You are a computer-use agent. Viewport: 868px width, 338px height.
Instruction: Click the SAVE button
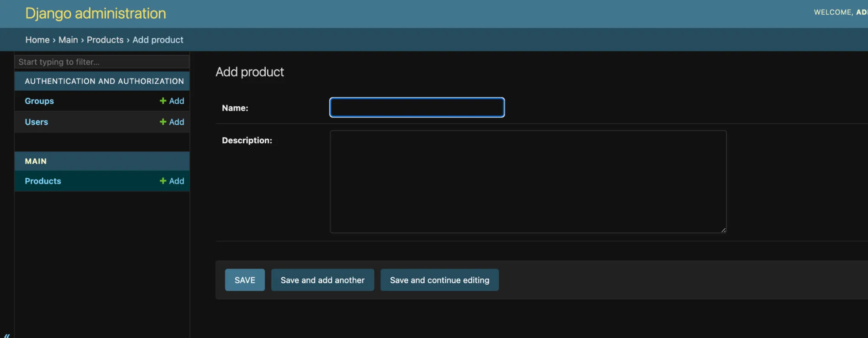[245, 280]
